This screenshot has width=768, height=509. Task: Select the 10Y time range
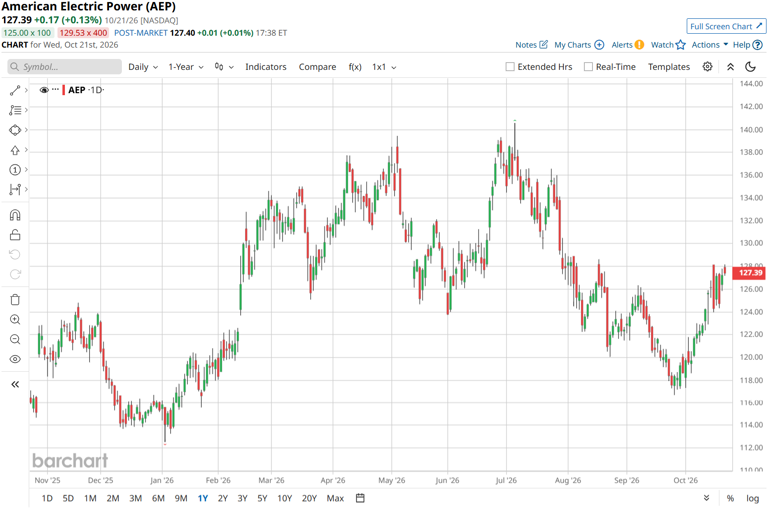point(285,498)
